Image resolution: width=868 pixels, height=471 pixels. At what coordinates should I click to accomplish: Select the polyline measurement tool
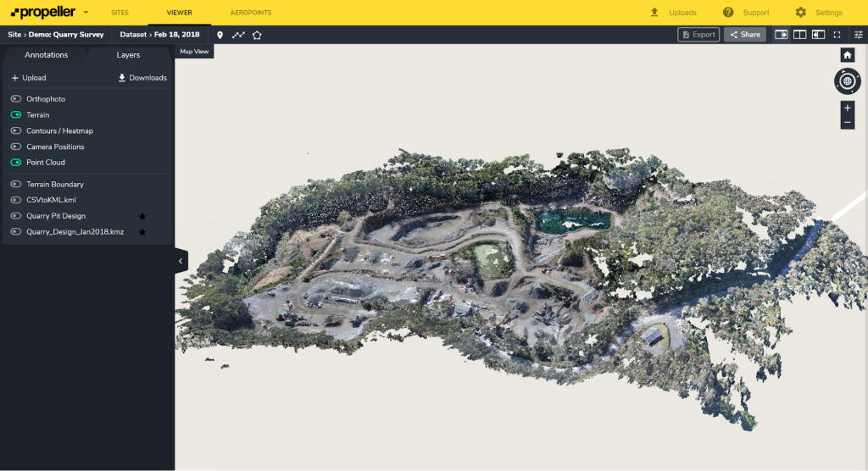click(x=238, y=35)
